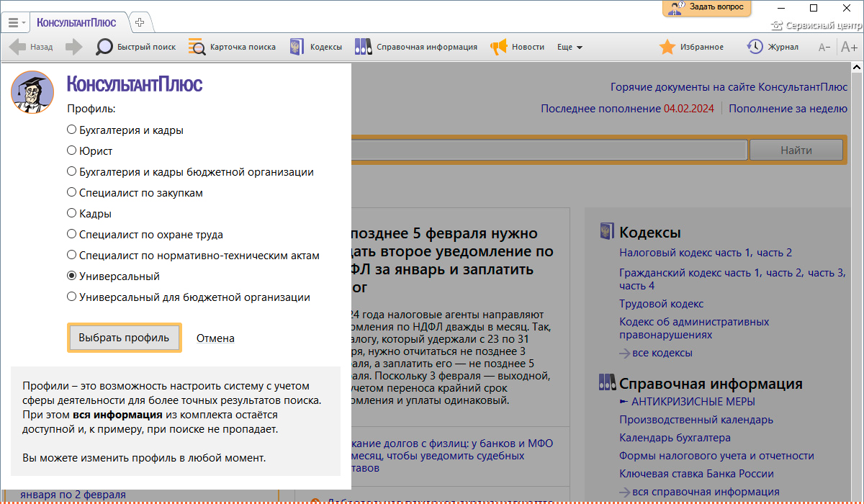Click the vertical scrollbar up arrow
Screen dimensions: 864x504
857,68
